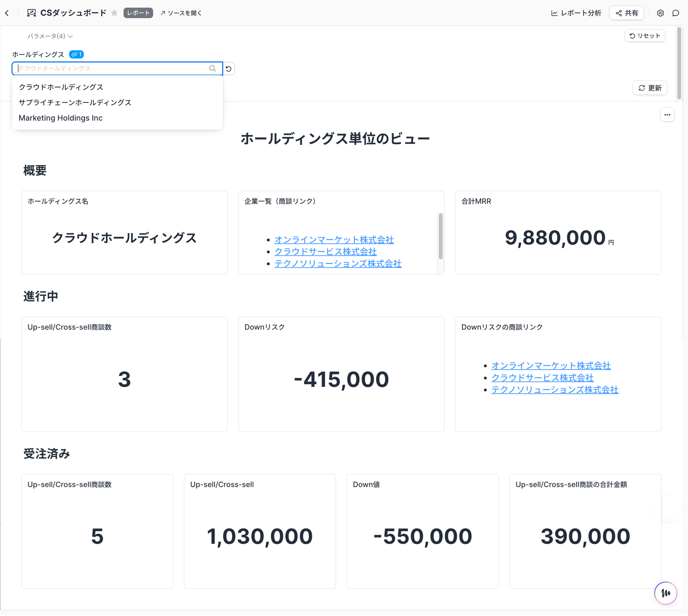Click the magnifier icon in the holdings search field

[213, 68]
